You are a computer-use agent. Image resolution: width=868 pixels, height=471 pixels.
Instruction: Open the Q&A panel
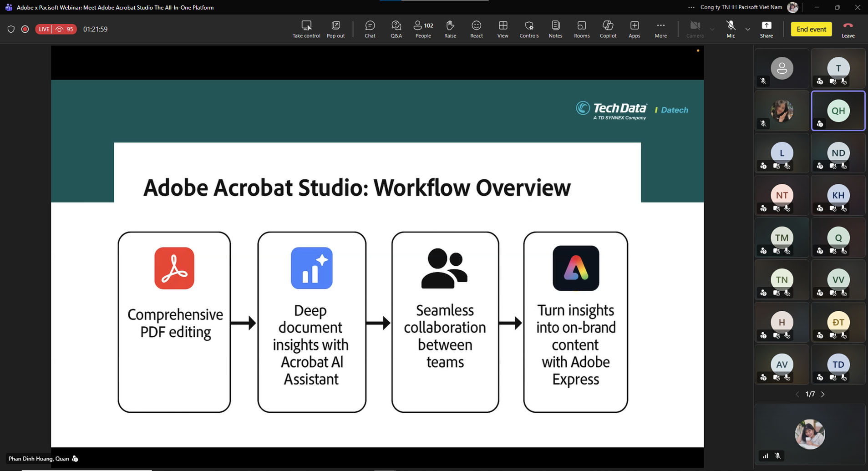click(x=396, y=29)
